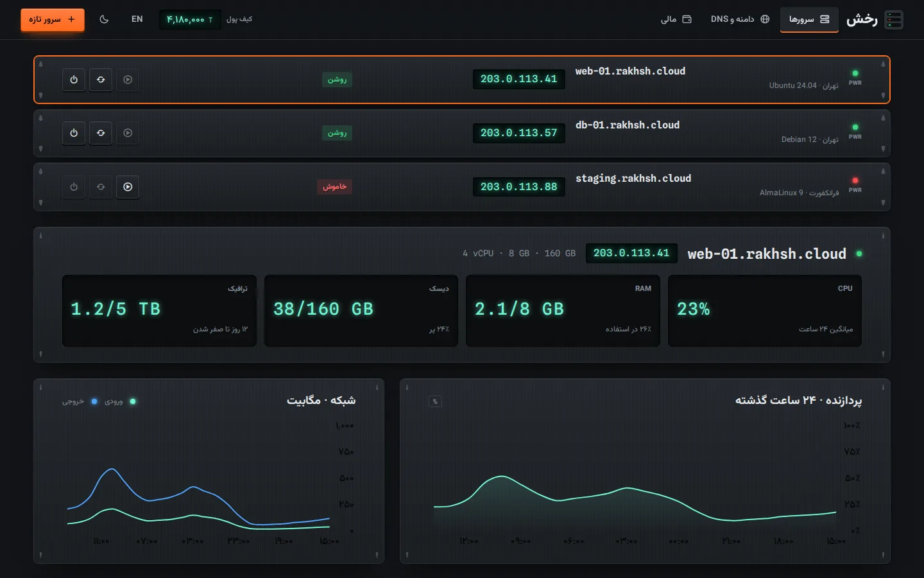Click the power icon on staging.rakhsh.cloud row
The image size is (924, 578).
tap(74, 187)
